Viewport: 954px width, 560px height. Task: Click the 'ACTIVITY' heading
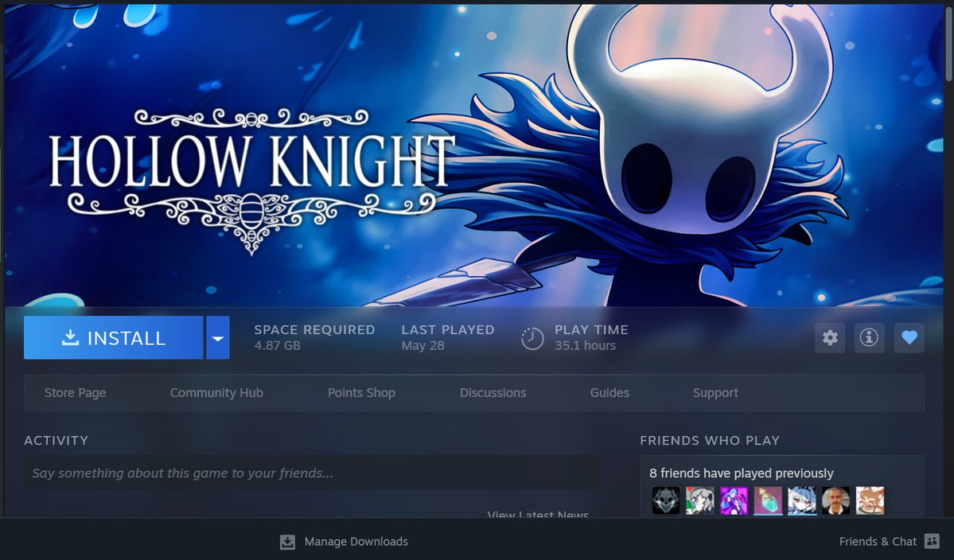(56, 440)
